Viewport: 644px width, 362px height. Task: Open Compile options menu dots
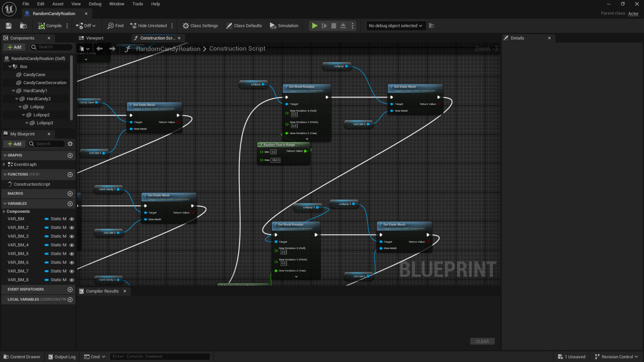67,26
